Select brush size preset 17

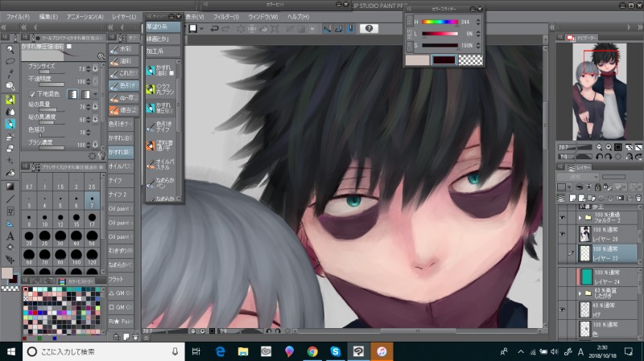(x=92, y=219)
